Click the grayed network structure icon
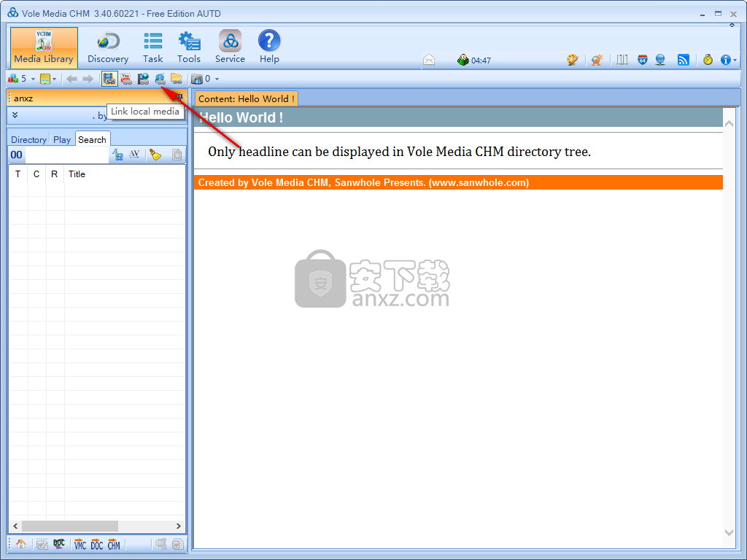Viewport: 747px width, 560px height. (161, 544)
